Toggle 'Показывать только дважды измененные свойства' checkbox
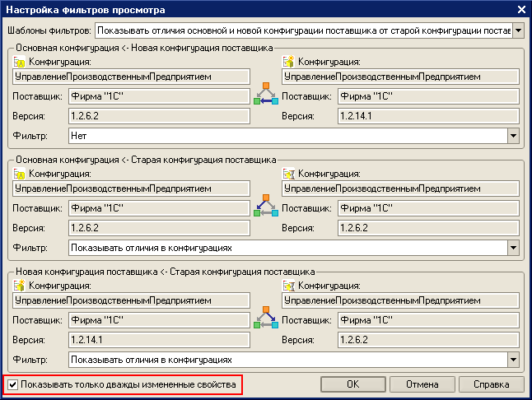 coord(12,384)
